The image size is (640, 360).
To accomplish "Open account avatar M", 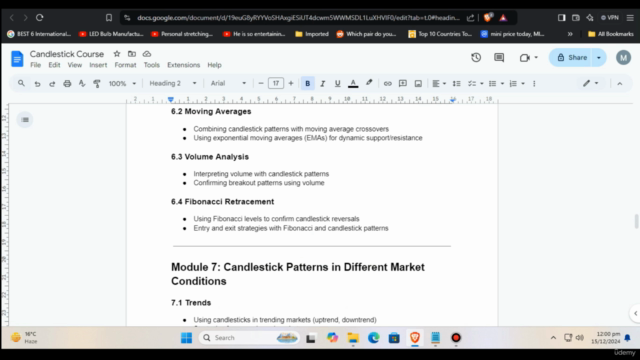I will pyautogui.click(x=623, y=58).
